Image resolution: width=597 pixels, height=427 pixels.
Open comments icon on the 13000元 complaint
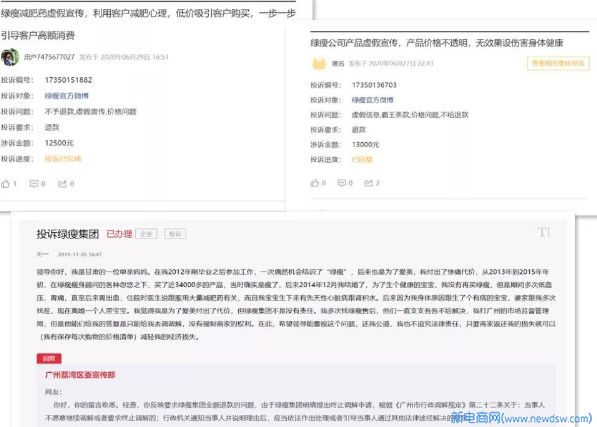click(x=342, y=183)
